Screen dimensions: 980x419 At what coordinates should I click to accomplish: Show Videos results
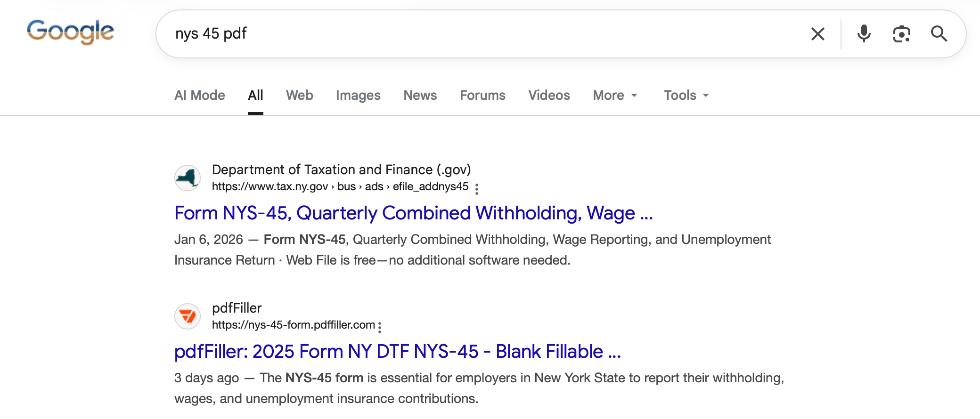(x=549, y=96)
